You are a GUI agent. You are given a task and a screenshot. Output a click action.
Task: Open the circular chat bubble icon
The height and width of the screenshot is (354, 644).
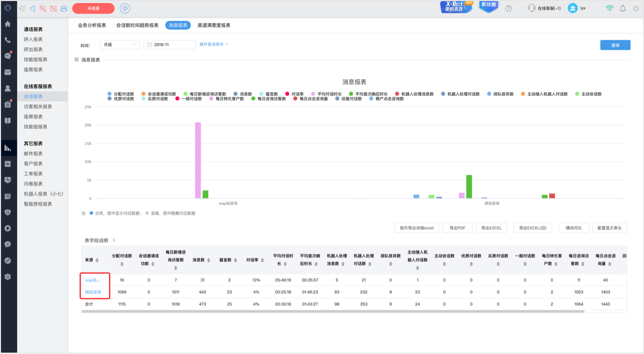(125, 9)
